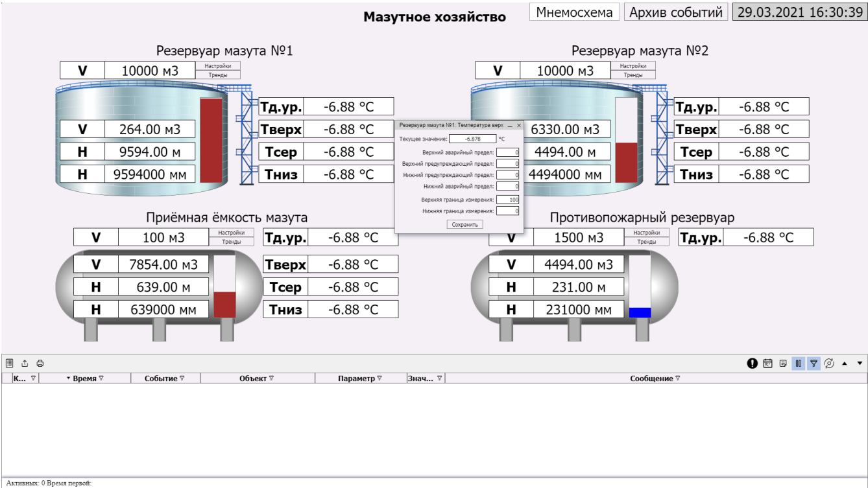Switch to the Мнемосхема tab

pos(574,12)
